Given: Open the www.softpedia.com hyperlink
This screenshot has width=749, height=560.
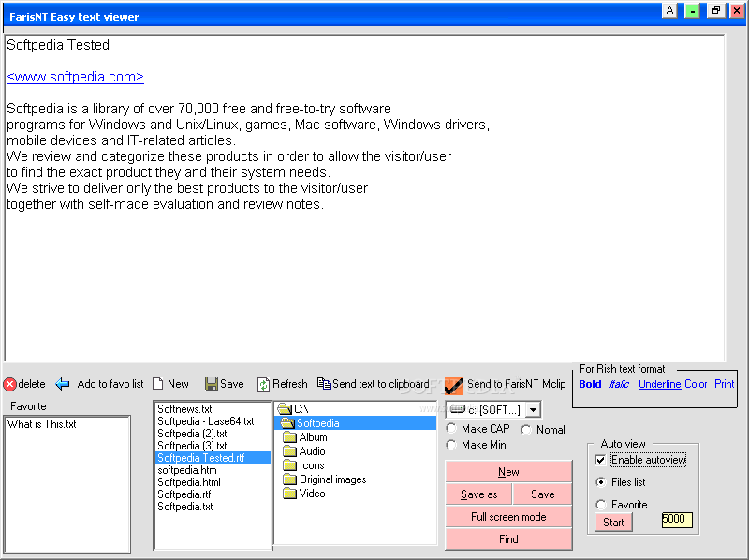Looking at the screenshot, I should tap(76, 77).
